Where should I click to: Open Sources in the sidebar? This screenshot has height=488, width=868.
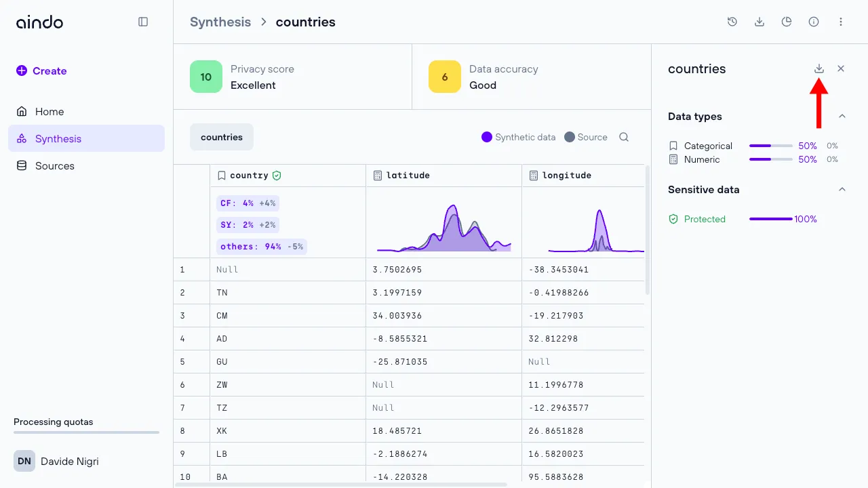click(x=86, y=165)
